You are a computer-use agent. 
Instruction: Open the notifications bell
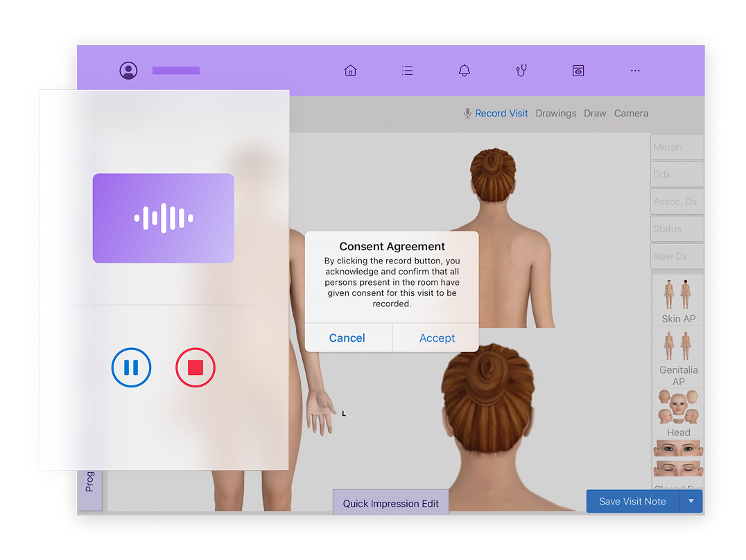tap(464, 70)
